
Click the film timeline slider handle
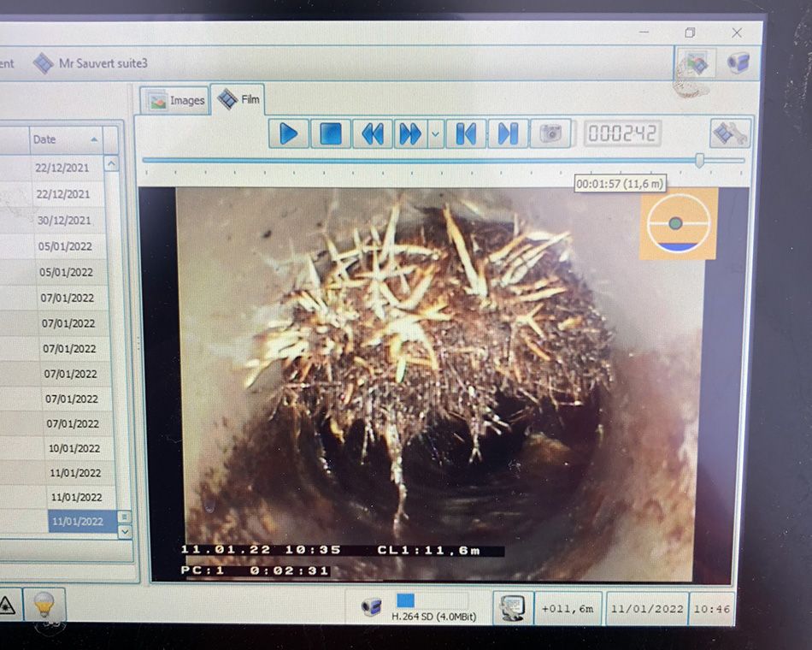[700, 160]
